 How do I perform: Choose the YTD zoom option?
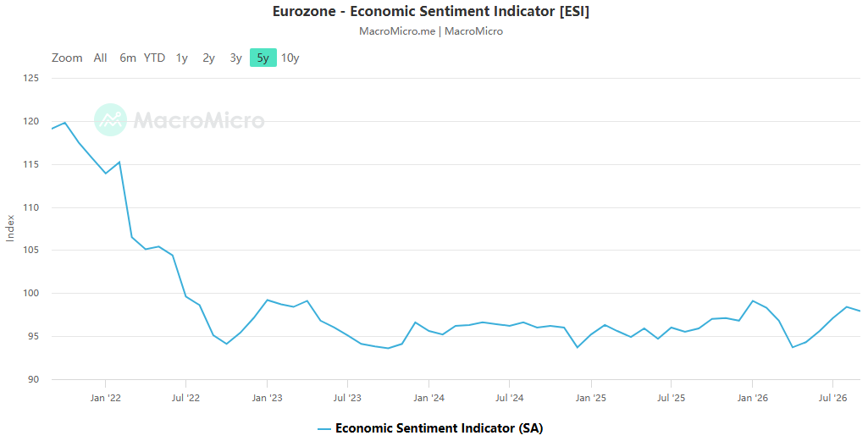[154, 58]
